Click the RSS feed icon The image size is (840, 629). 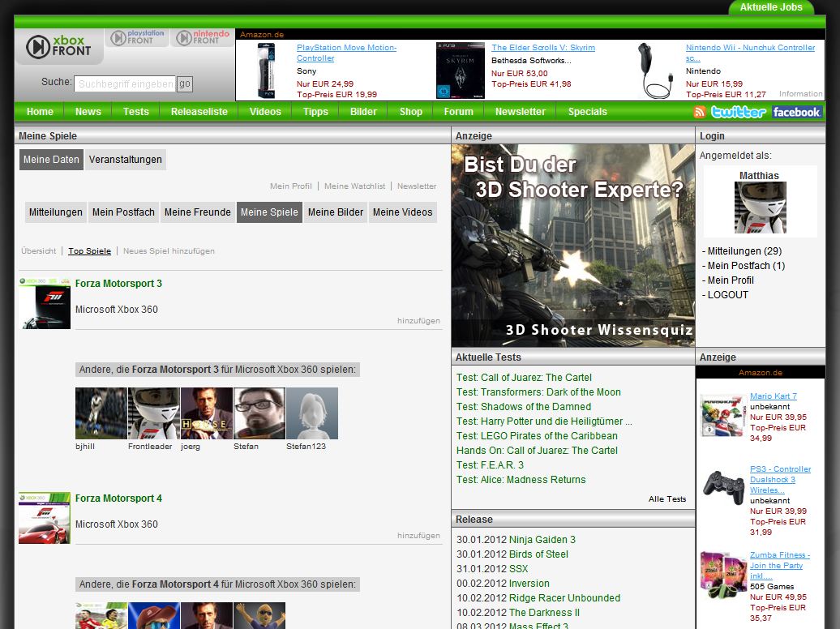point(699,112)
